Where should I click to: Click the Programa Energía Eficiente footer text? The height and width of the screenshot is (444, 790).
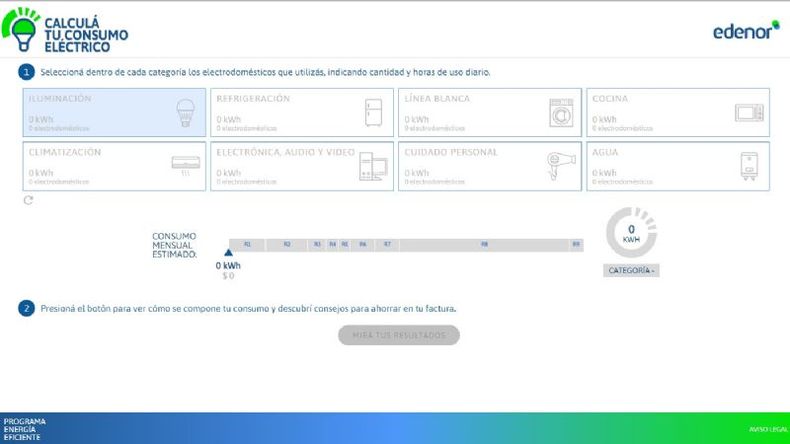(x=25, y=429)
